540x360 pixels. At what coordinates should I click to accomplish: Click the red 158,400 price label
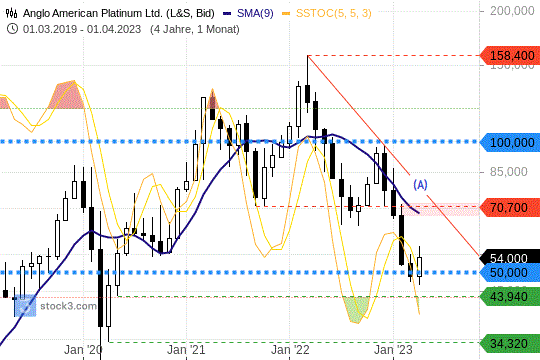click(x=510, y=55)
